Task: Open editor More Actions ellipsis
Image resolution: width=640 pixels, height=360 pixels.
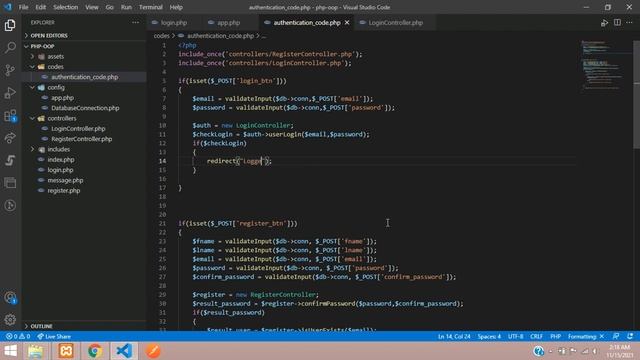Action: coord(629,23)
